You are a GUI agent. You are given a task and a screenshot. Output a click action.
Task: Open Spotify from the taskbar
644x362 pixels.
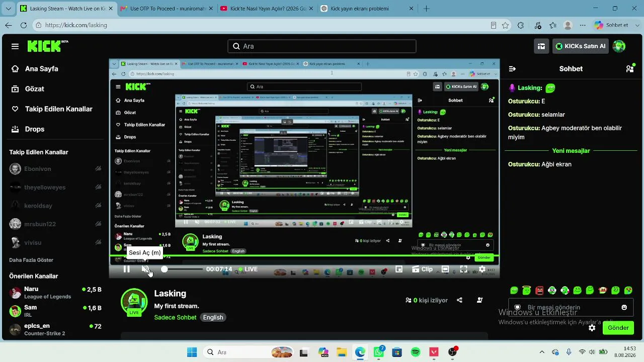416,352
